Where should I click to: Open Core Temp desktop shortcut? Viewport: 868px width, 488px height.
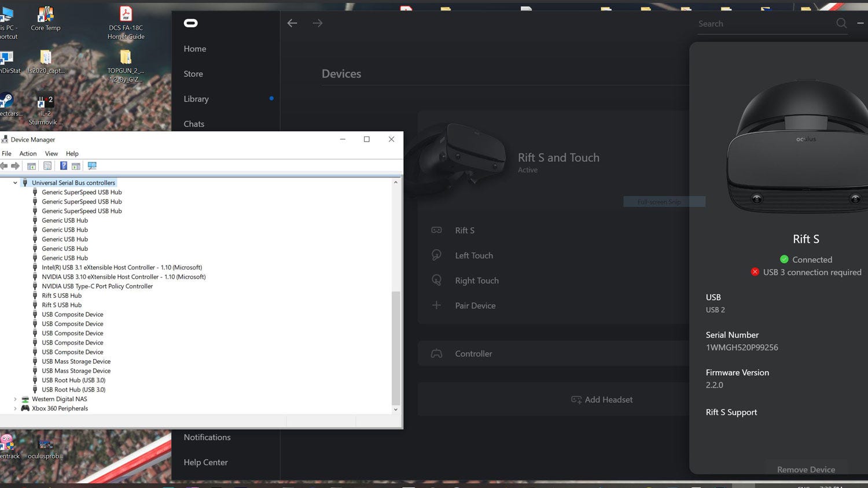(45, 19)
